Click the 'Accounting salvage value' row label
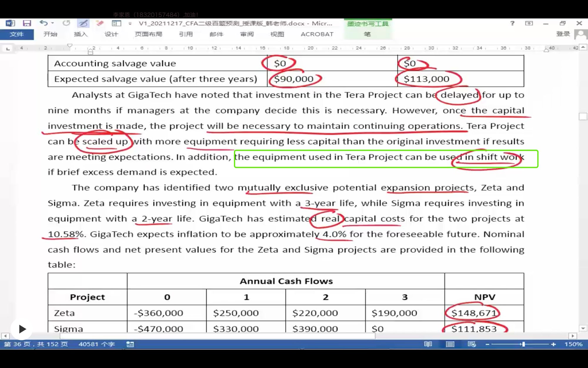588x368 pixels. (115, 63)
